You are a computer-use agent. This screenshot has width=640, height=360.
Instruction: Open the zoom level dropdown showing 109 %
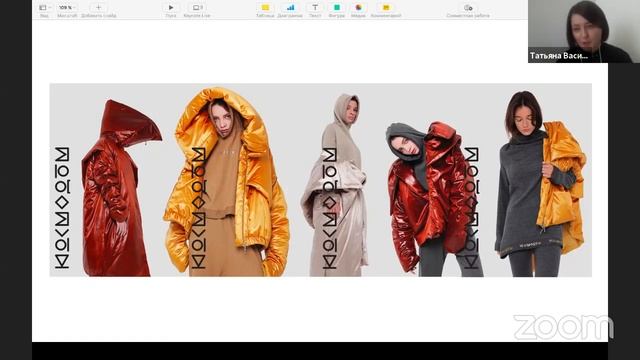[67, 8]
